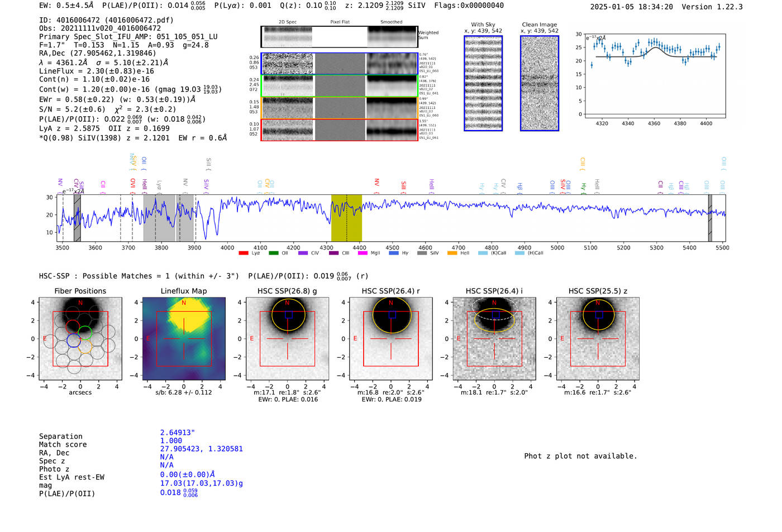The height and width of the screenshot is (532, 782).
Task: Click the yellow aperture ellipse in HSC g
Action: point(288,315)
